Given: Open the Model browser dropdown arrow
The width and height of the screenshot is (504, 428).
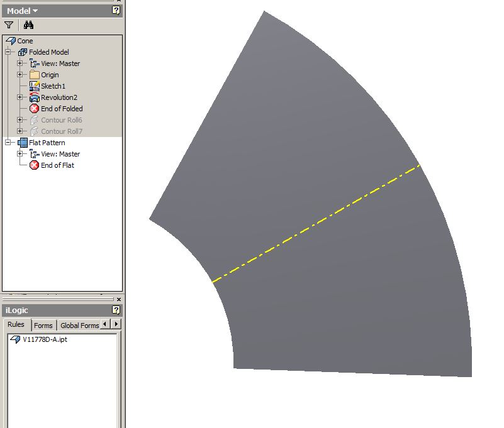Looking at the screenshot, I should point(35,11).
